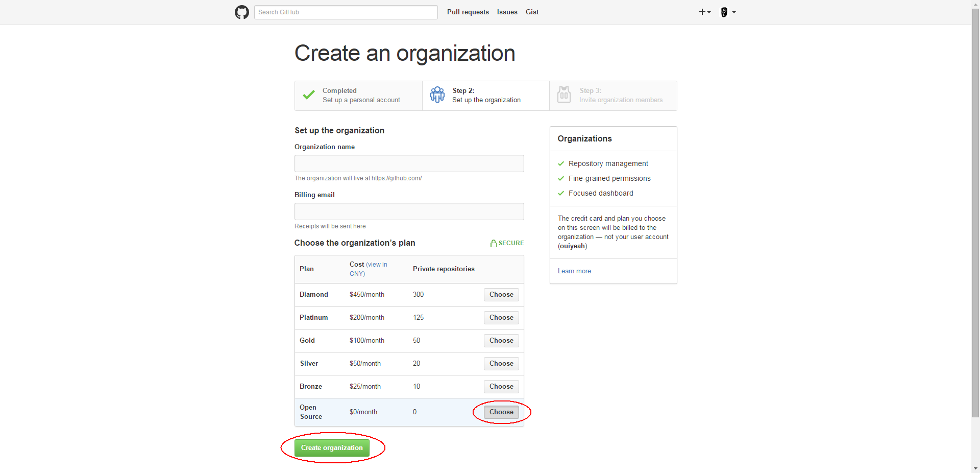Image resolution: width=980 pixels, height=473 pixels.
Task: Open Gist from the header
Action: tap(532, 12)
